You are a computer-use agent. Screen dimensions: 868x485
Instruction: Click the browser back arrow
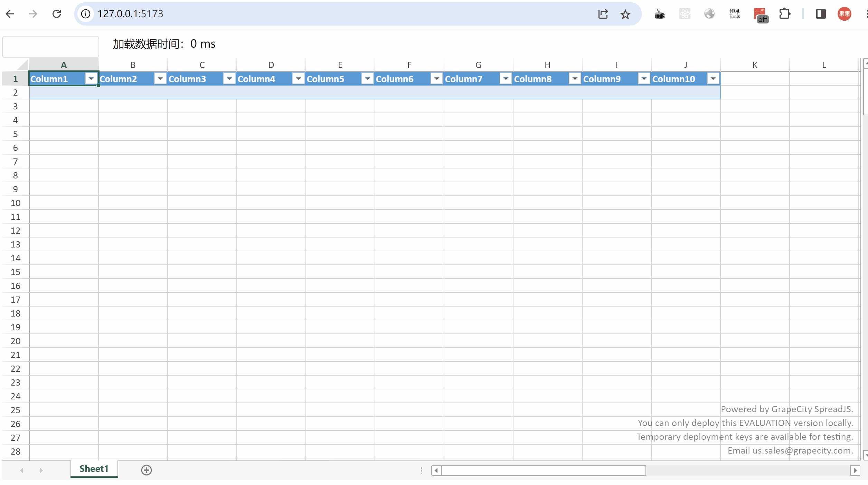[x=10, y=14]
